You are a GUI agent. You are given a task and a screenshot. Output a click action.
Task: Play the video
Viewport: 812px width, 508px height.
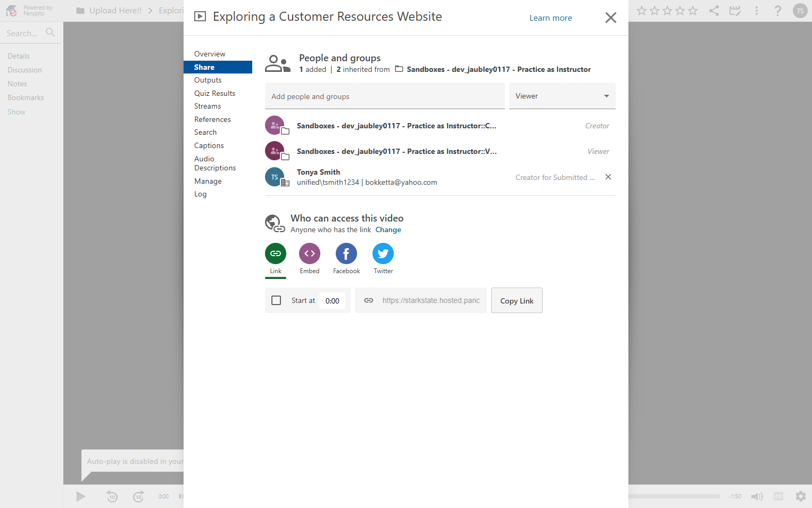click(80, 496)
